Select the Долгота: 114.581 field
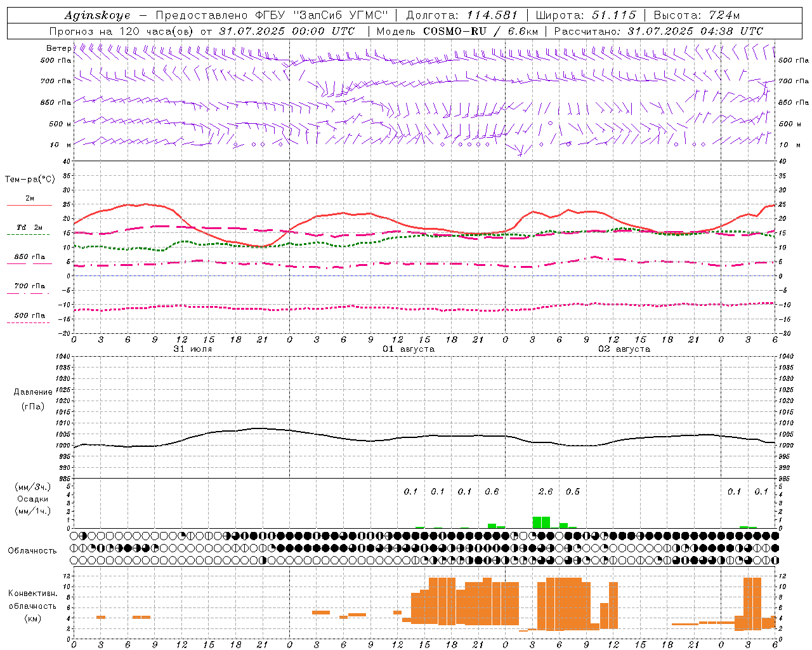812x650 pixels. pyautogui.click(x=462, y=15)
